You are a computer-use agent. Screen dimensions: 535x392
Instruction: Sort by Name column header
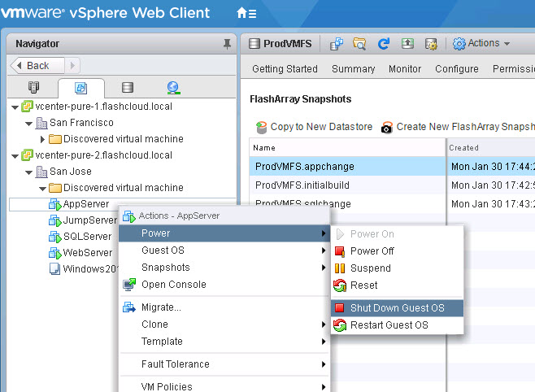click(x=347, y=148)
